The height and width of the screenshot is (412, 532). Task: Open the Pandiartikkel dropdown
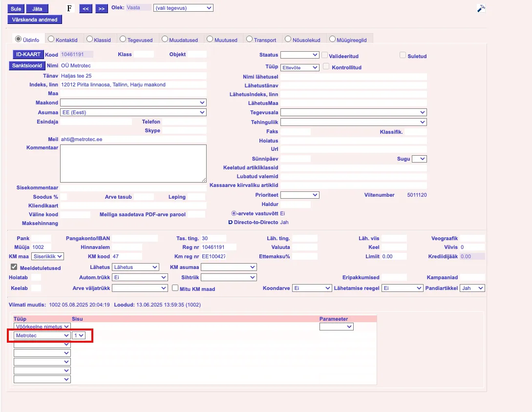(x=472, y=288)
